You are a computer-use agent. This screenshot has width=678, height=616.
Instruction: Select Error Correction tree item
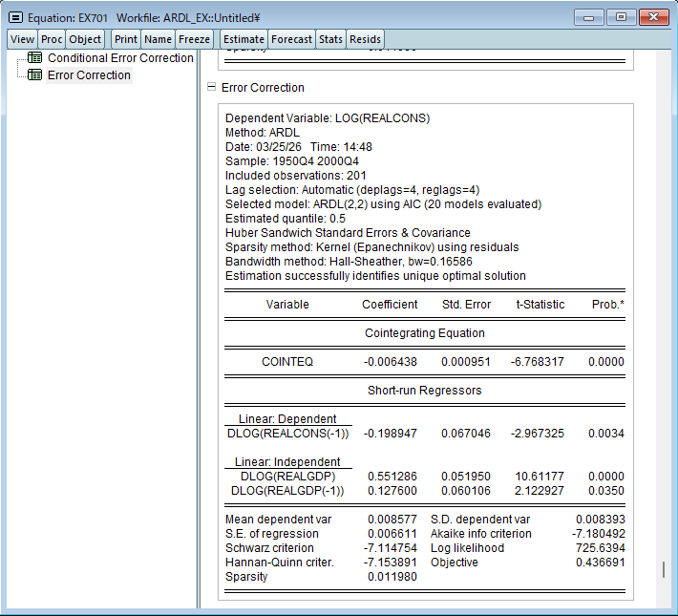89,75
